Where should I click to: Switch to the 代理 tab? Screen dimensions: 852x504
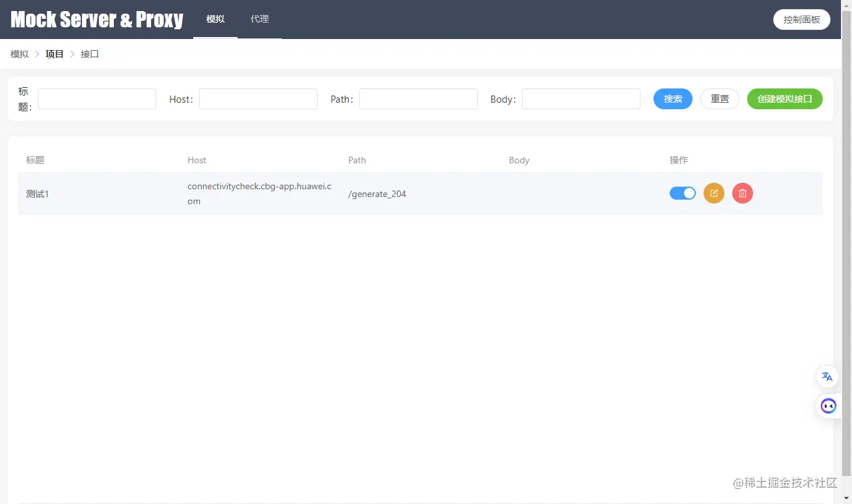(x=260, y=20)
